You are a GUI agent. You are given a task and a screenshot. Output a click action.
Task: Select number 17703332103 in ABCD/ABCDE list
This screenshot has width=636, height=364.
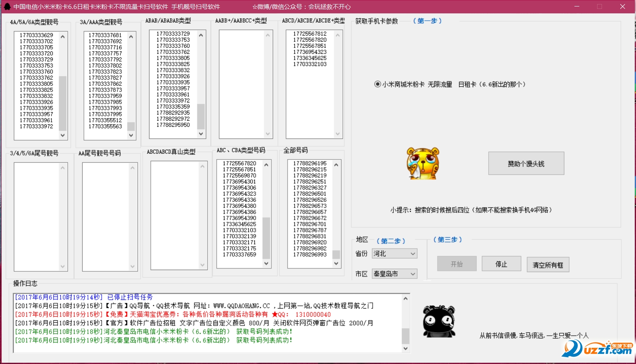coord(310,64)
